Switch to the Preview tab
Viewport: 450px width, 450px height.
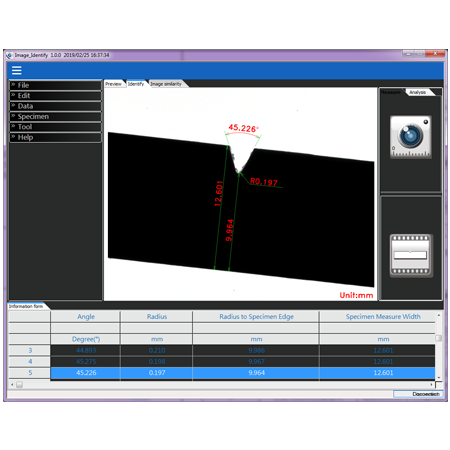pyautogui.click(x=114, y=84)
